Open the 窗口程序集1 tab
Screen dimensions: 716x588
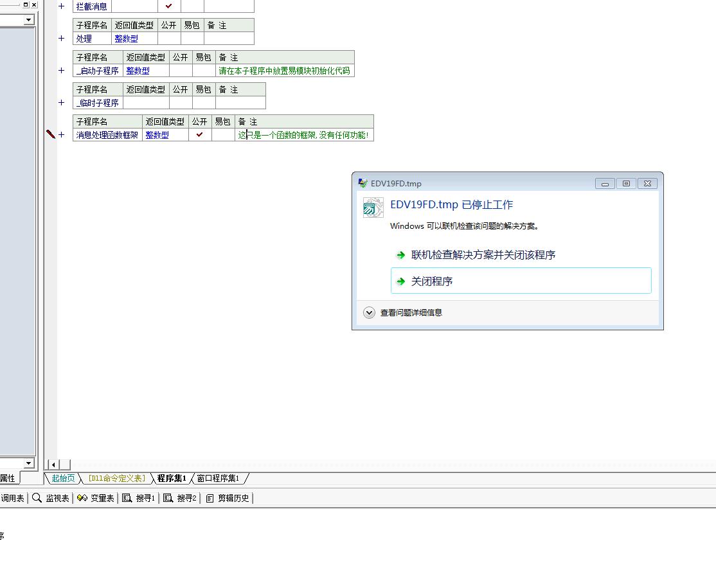[x=219, y=478]
